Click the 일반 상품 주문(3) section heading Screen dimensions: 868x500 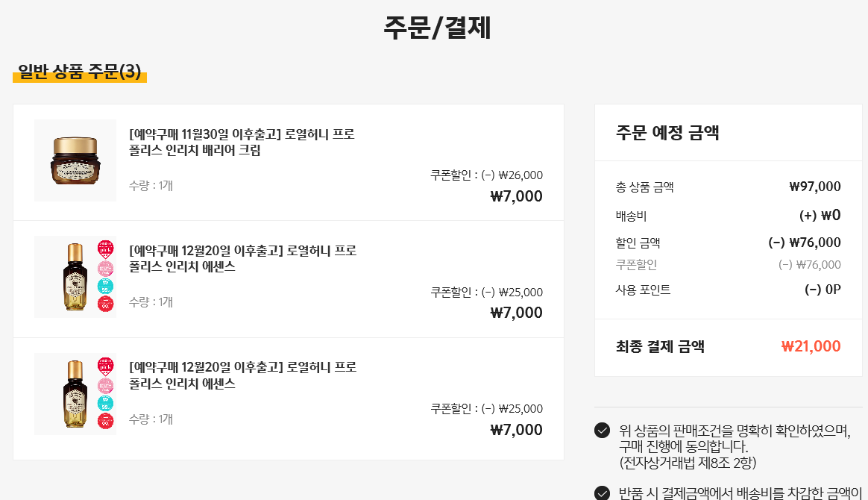(80, 72)
